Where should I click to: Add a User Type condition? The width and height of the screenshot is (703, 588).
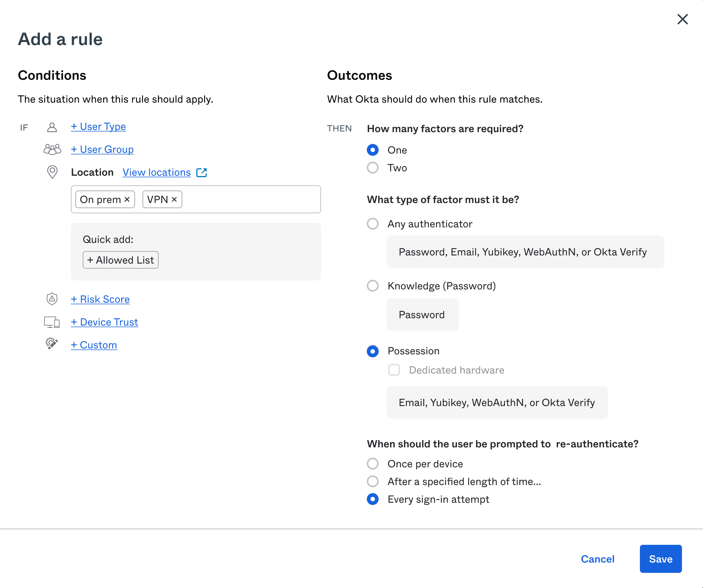[x=98, y=127]
